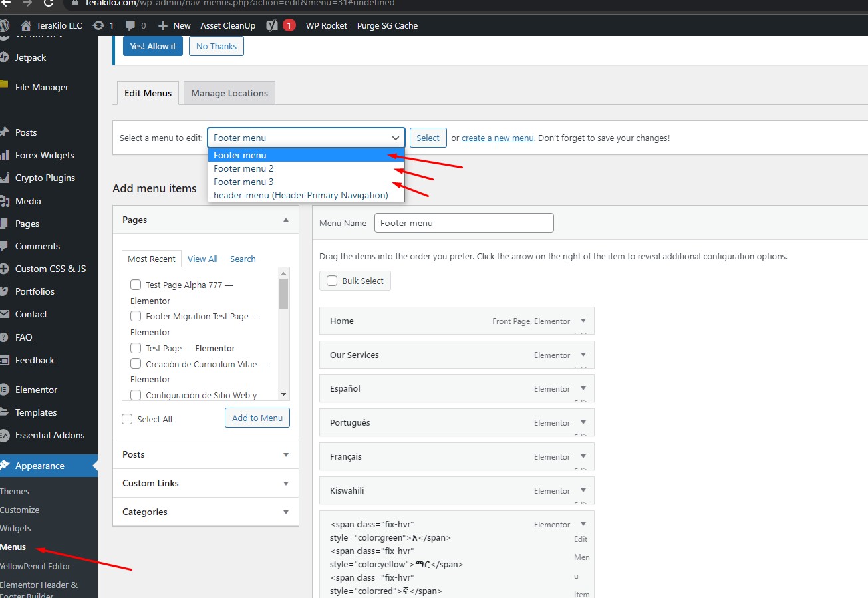
Task: Open the comments bubble icon
Action: click(x=131, y=25)
